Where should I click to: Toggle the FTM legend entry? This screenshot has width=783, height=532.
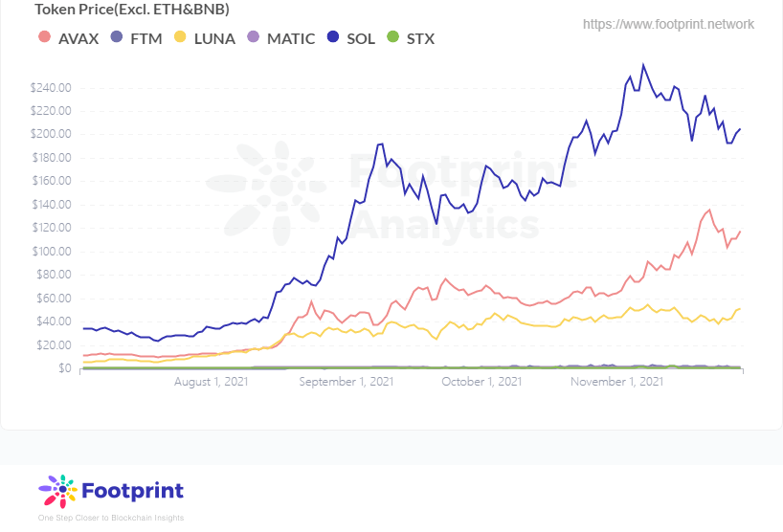point(145,38)
